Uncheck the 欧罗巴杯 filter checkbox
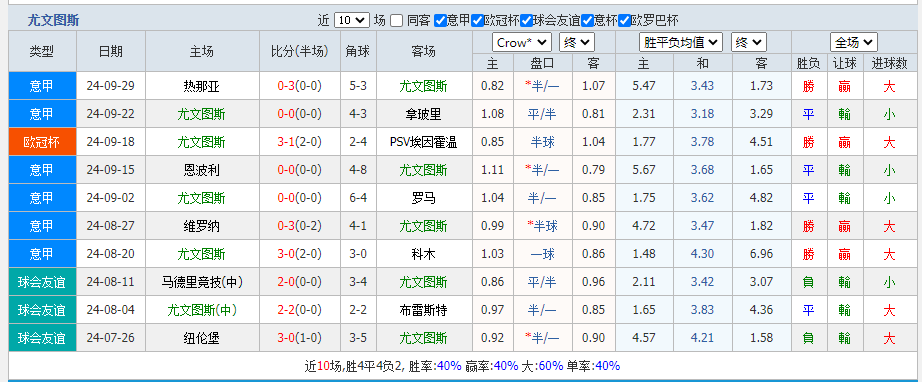The width and height of the screenshot is (922, 382). [624, 21]
